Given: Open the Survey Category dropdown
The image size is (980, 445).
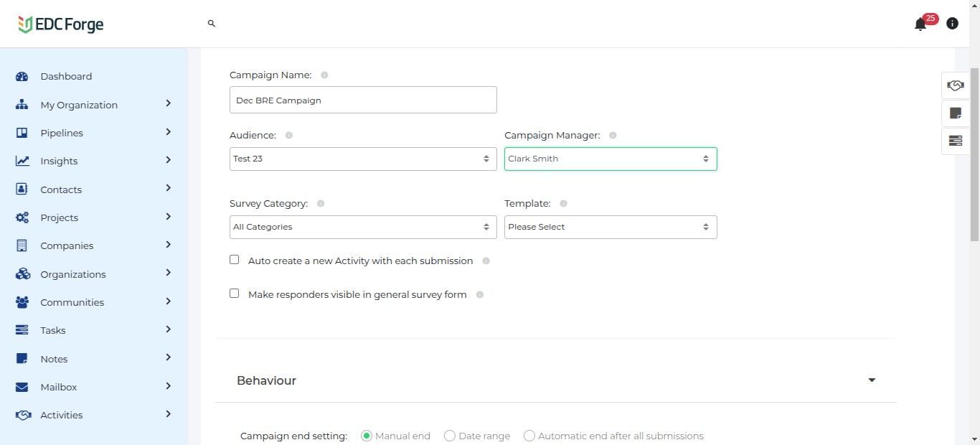Looking at the screenshot, I should [x=362, y=227].
